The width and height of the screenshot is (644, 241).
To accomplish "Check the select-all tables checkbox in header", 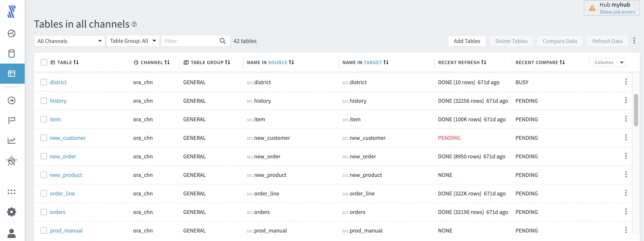I will tap(44, 62).
